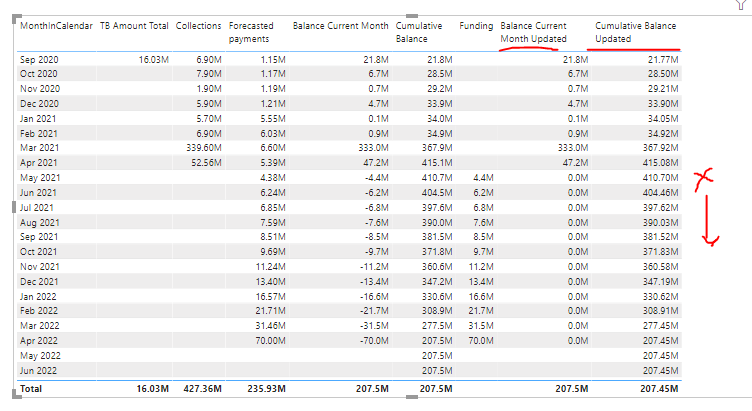Screen dimensions: 752x411
Task: Select the Nov 2020 row label
Action: click(x=39, y=89)
